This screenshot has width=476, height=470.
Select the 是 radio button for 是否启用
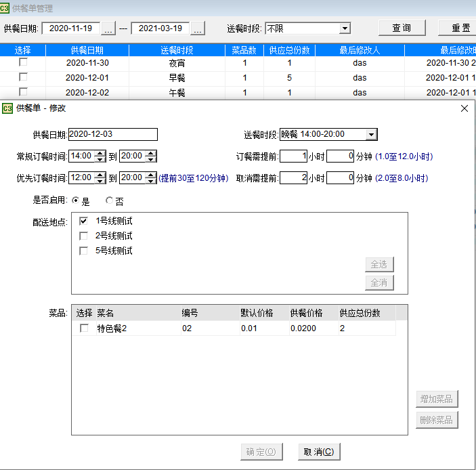tap(76, 201)
